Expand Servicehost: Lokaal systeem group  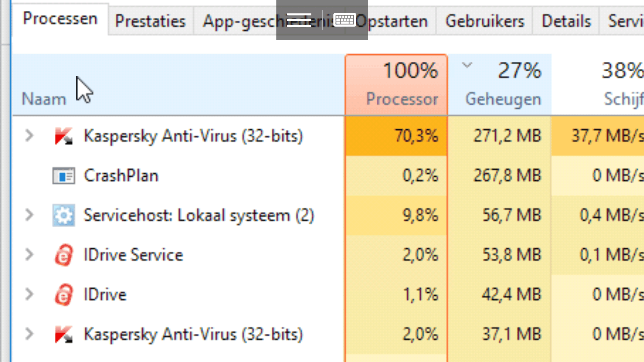pos(30,215)
